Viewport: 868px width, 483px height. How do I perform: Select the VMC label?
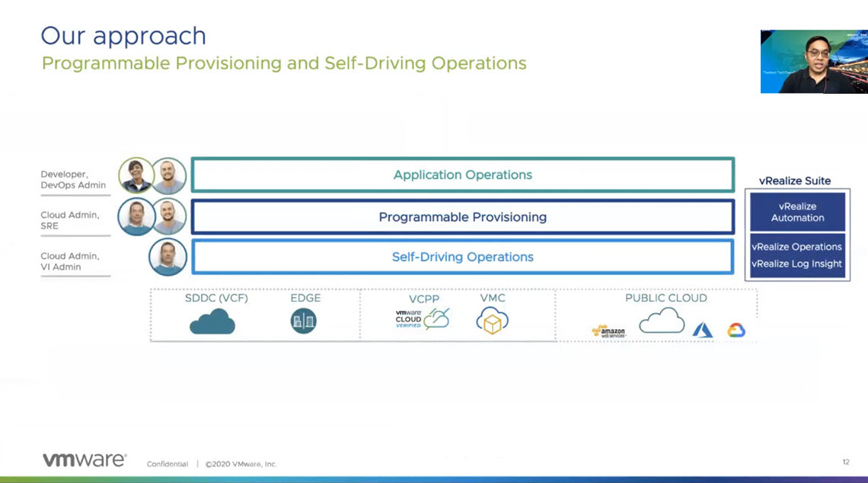tap(493, 298)
